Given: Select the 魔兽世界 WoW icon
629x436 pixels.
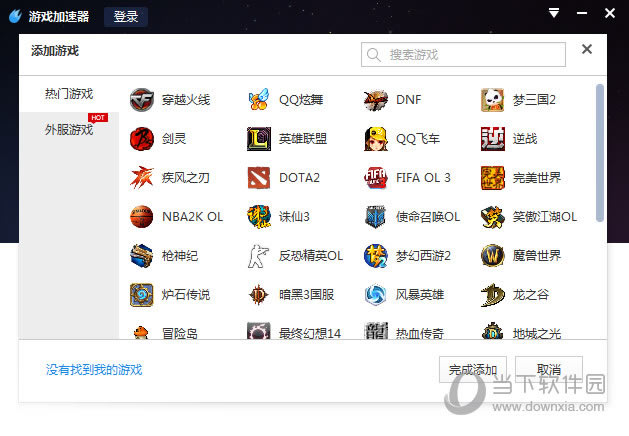Looking at the screenshot, I should [x=493, y=256].
